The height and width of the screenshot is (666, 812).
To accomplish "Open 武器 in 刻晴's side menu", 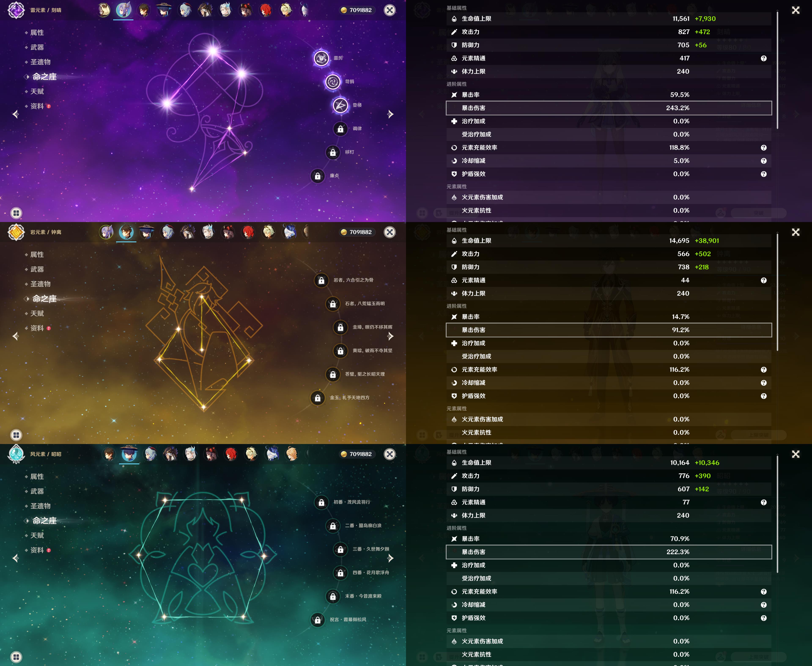I will click(x=37, y=47).
